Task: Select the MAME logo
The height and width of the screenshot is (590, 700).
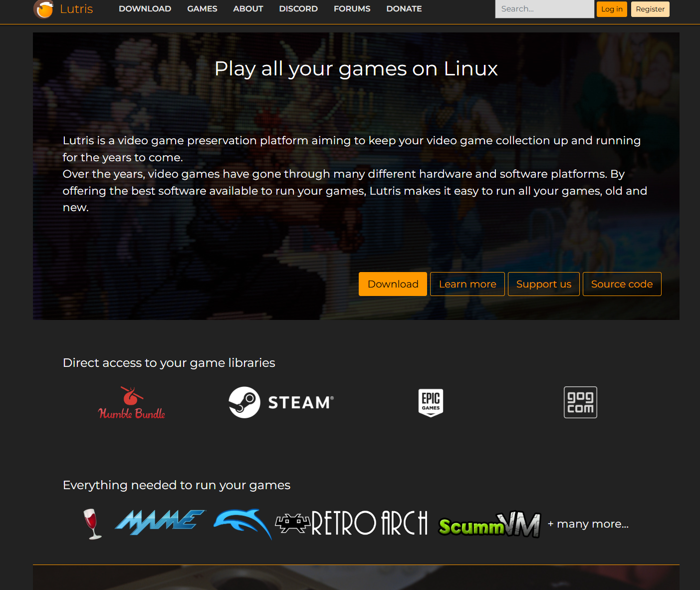Action: pyautogui.click(x=160, y=522)
